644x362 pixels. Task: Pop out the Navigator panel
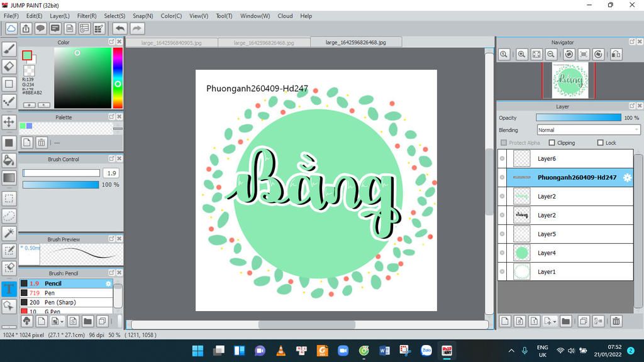click(x=632, y=42)
